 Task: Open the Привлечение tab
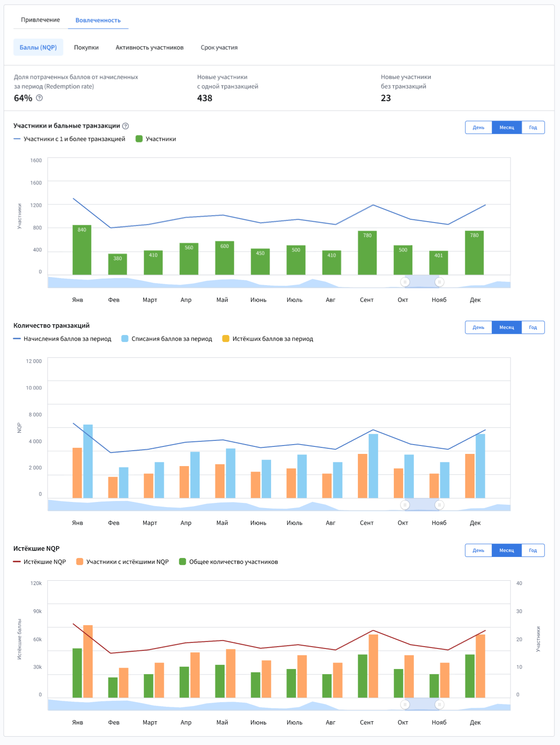tap(41, 20)
